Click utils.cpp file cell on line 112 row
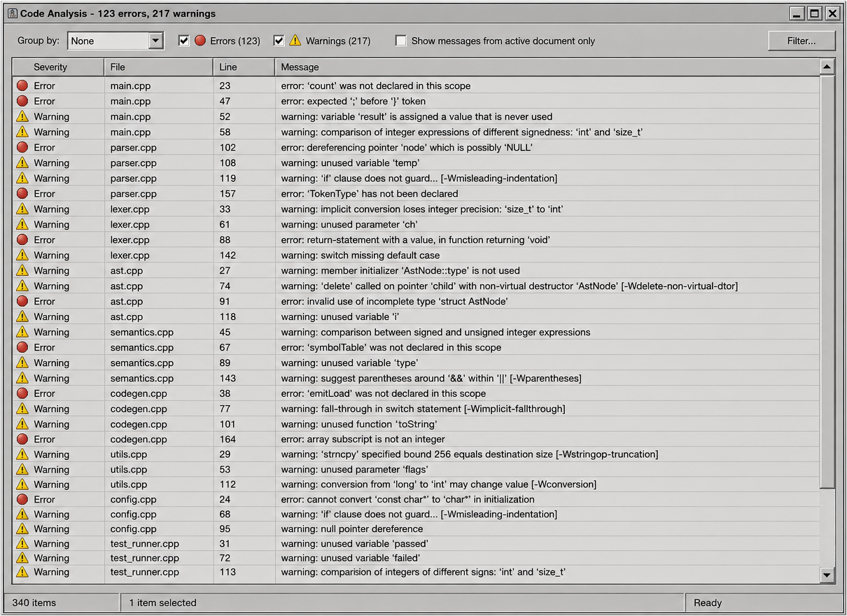This screenshot has width=847, height=616. coord(129,484)
